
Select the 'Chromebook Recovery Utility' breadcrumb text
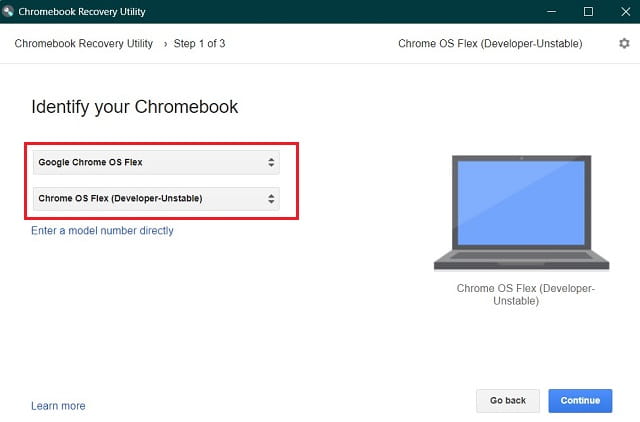(x=84, y=43)
